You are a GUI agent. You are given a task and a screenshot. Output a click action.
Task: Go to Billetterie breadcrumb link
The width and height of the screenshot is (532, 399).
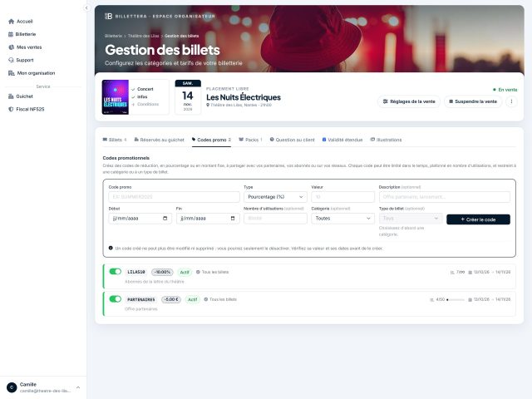tap(113, 36)
